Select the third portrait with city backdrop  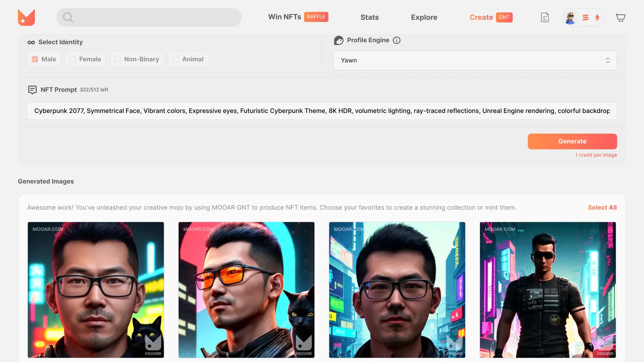click(x=397, y=290)
